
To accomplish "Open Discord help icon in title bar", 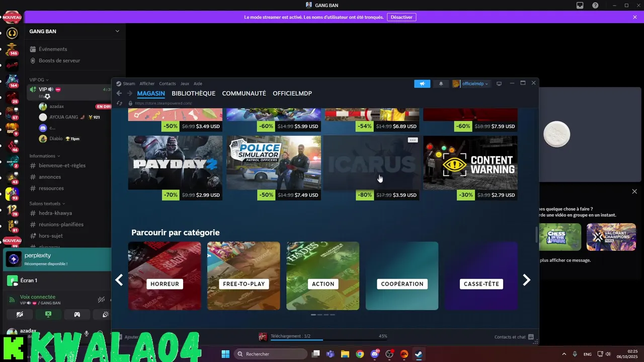I will (x=595, y=6).
